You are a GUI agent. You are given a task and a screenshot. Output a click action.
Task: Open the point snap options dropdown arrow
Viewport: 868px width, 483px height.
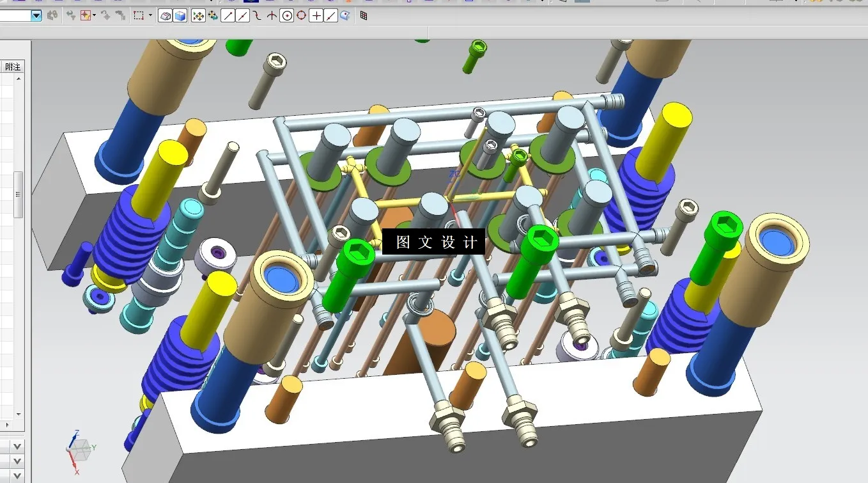point(94,16)
